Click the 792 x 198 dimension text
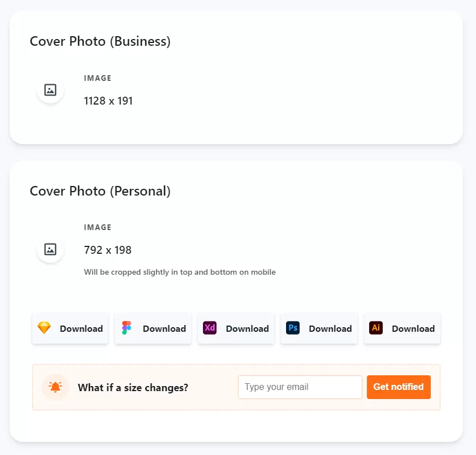 [x=108, y=250]
